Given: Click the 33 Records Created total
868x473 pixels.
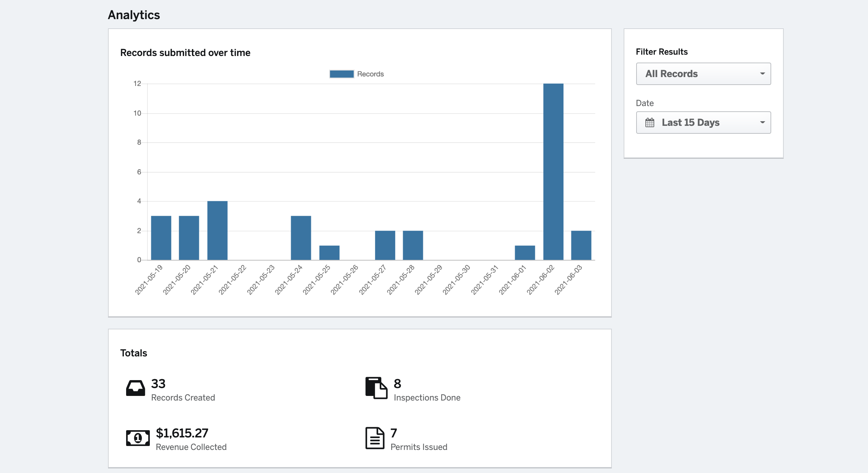Looking at the screenshot, I should point(158,383).
